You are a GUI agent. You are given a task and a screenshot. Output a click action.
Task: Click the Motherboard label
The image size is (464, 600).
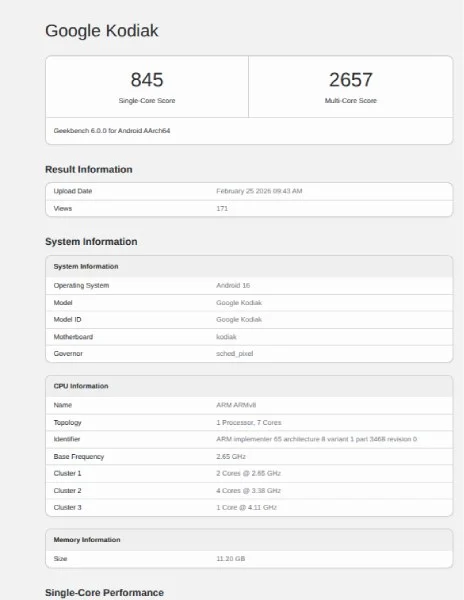(73, 337)
